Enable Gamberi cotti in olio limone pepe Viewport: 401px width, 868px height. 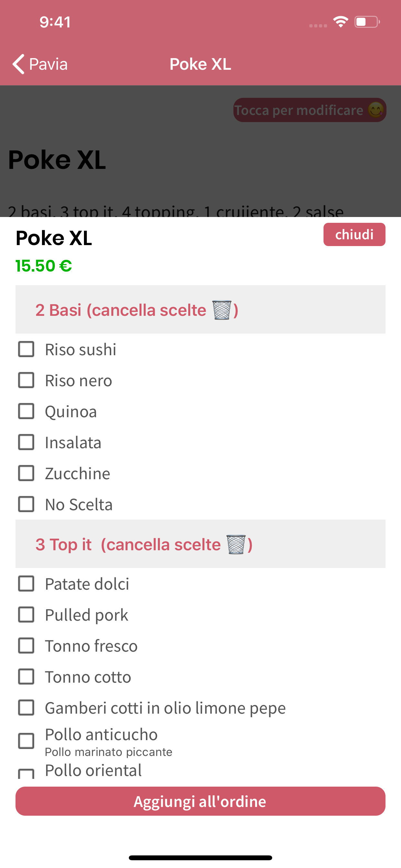point(26,708)
